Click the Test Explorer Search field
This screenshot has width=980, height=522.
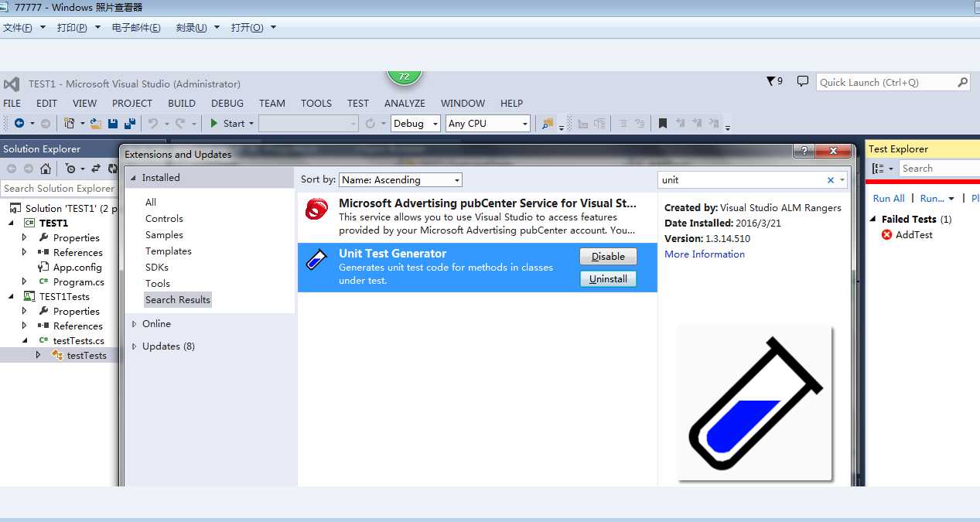939,169
